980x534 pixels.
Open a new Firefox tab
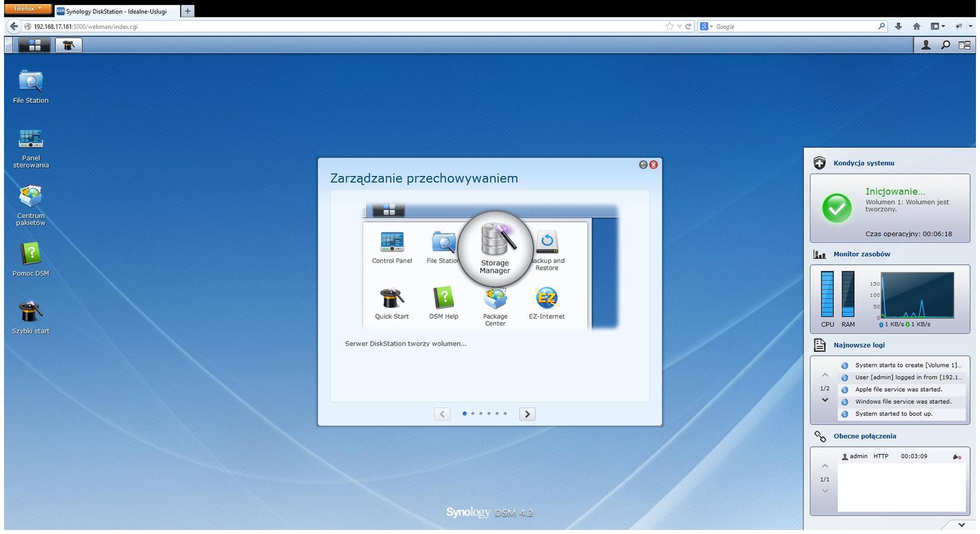(x=187, y=11)
